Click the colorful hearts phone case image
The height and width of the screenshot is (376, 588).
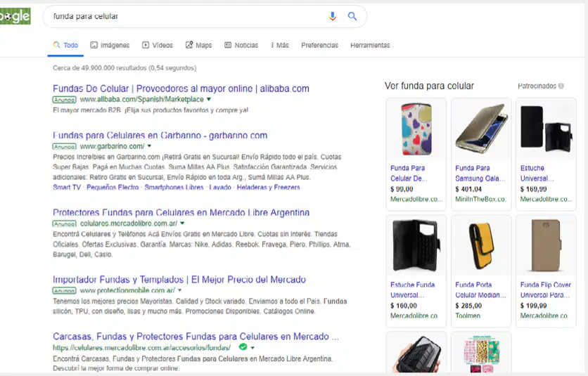coord(416,130)
